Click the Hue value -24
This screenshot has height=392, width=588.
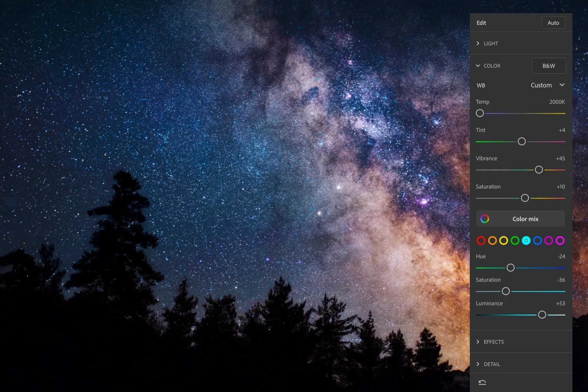561,257
